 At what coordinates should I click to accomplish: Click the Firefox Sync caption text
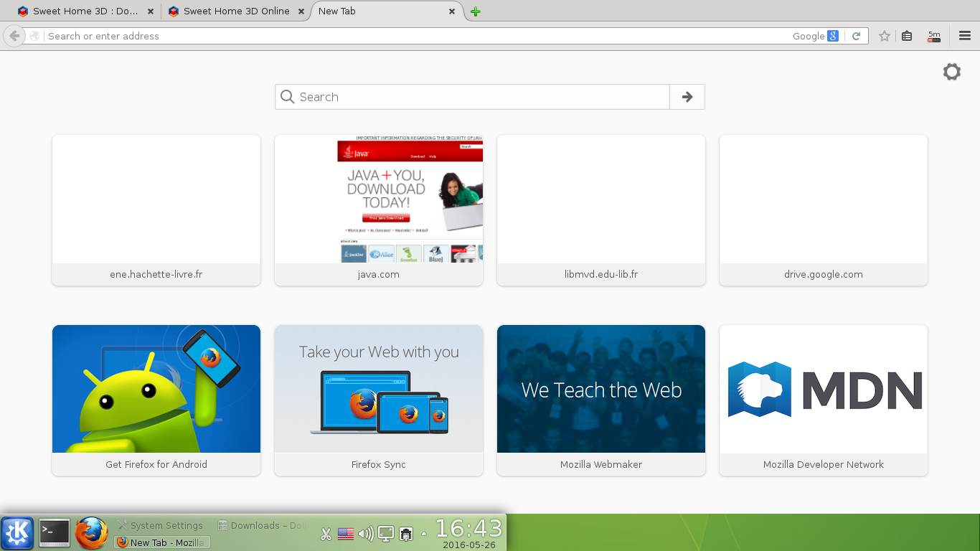click(x=379, y=464)
